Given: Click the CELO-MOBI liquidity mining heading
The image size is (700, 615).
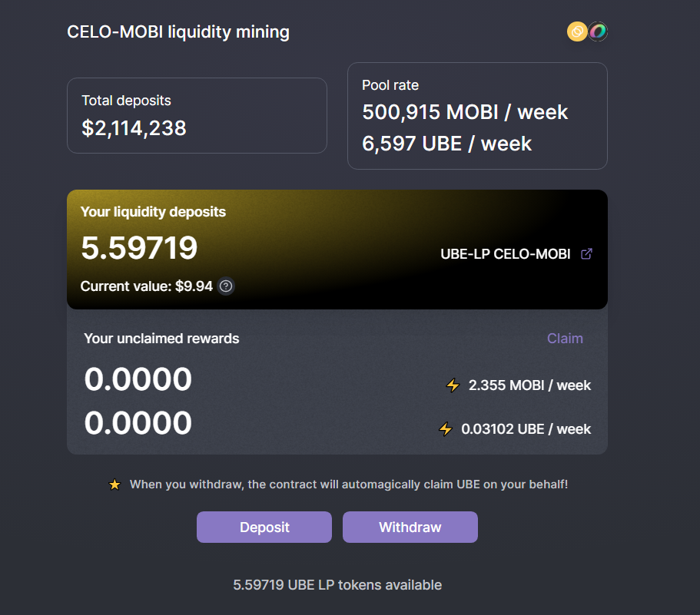Looking at the screenshot, I should pyautogui.click(x=178, y=32).
